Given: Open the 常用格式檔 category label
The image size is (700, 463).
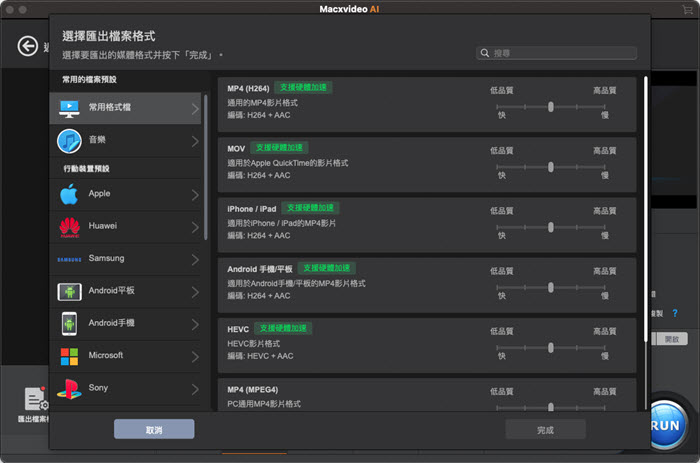Looking at the screenshot, I should pos(110,107).
